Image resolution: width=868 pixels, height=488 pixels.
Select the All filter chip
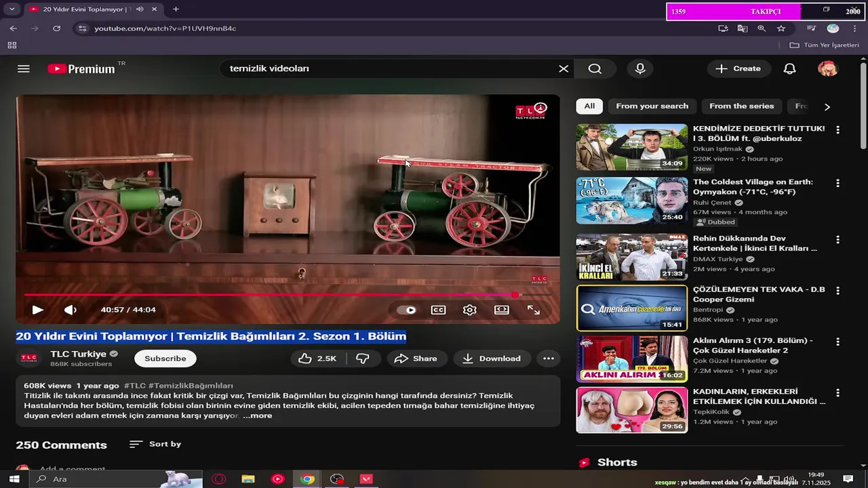pyautogui.click(x=589, y=106)
